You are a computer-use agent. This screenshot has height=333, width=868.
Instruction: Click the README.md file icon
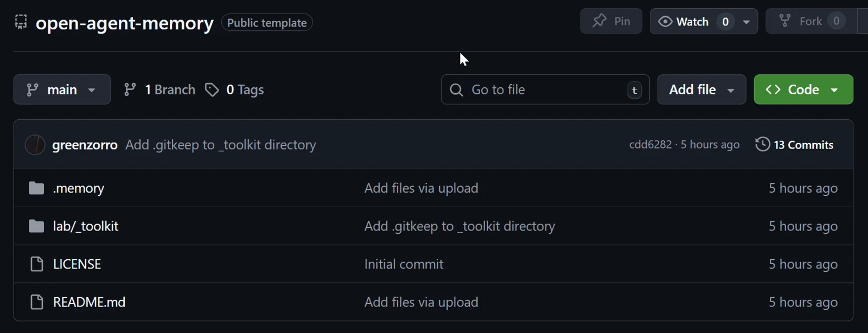pos(36,302)
